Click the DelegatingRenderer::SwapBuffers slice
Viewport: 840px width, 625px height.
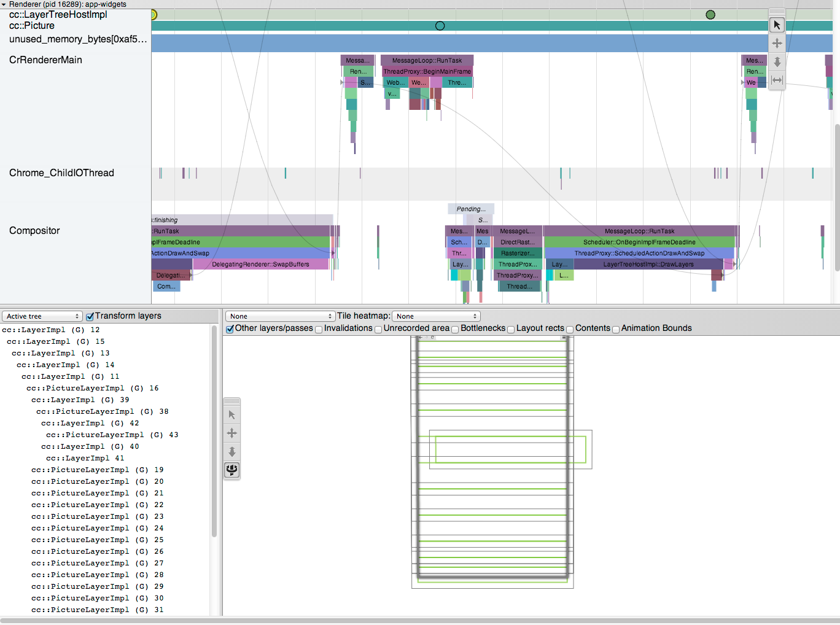pyautogui.click(x=260, y=265)
